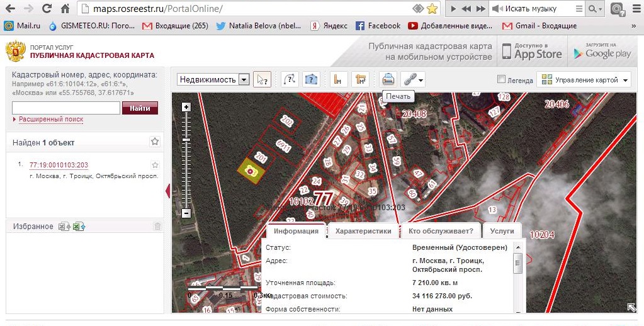Viewport: 644px width, 326px height.
Task: Show more bookmarks chevron
Action: tap(633, 26)
